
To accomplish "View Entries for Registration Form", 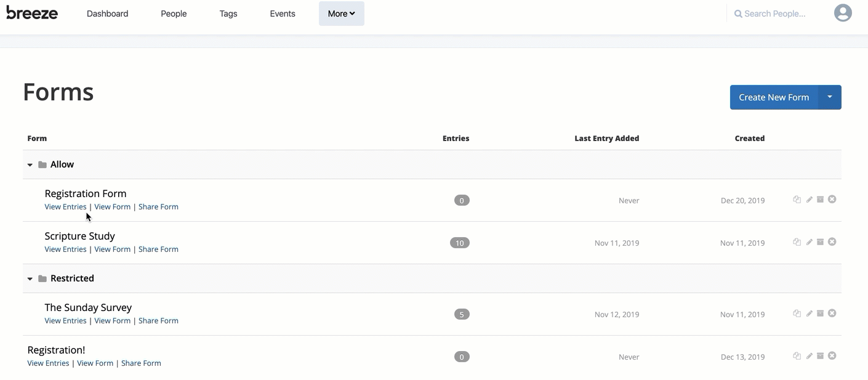I will [65, 207].
